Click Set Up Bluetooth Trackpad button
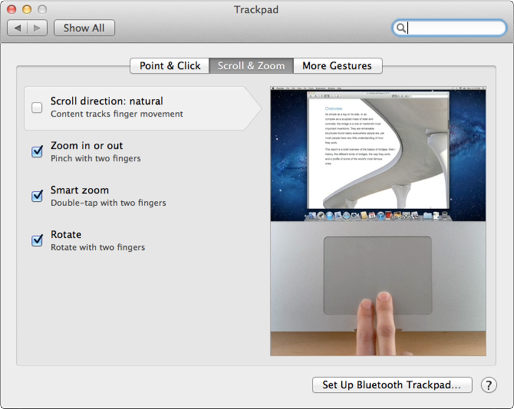 tap(392, 385)
